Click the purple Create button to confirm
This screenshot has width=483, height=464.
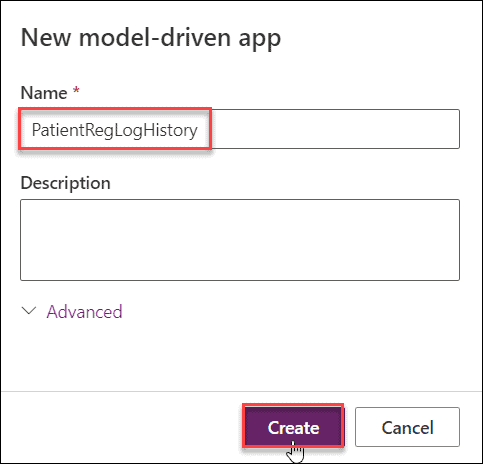pos(293,427)
